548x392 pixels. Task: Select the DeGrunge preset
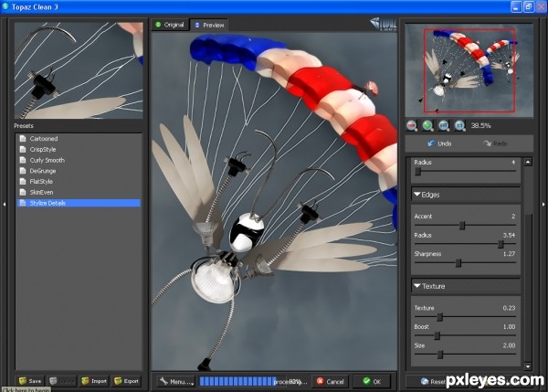click(79, 171)
